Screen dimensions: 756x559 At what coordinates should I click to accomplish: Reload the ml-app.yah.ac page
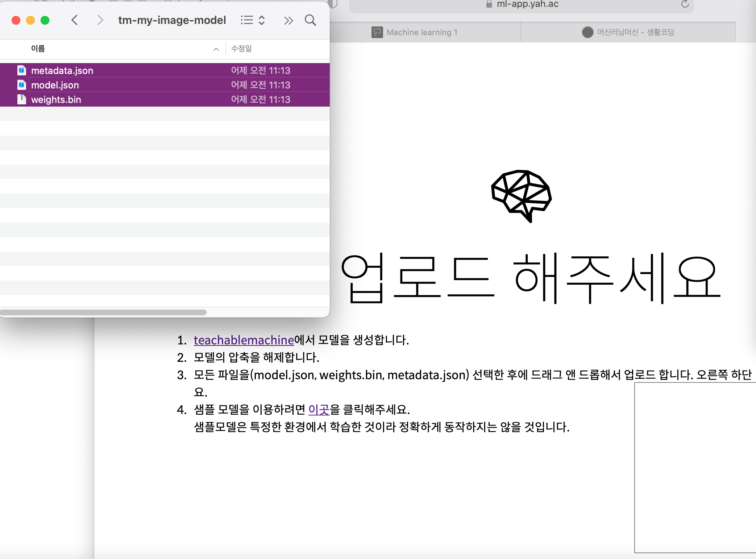685,4
